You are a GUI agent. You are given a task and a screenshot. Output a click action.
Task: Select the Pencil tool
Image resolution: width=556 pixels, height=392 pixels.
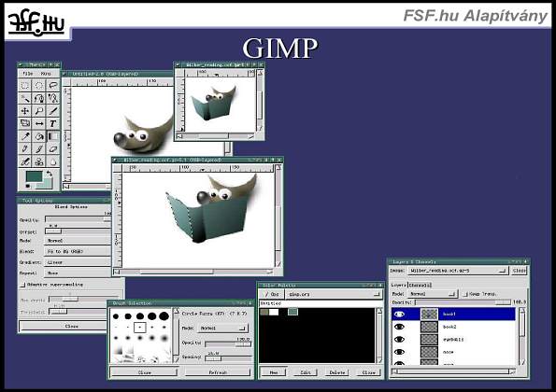25,149
